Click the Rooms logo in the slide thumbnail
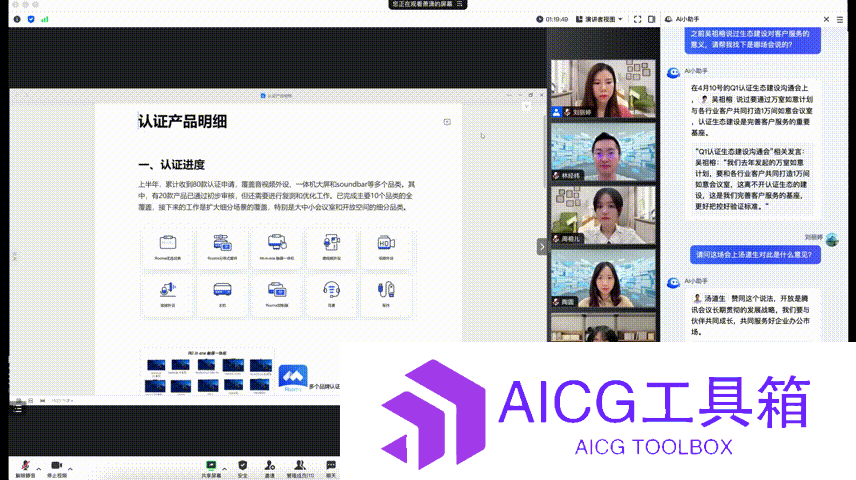The image size is (856, 480). 293,378
